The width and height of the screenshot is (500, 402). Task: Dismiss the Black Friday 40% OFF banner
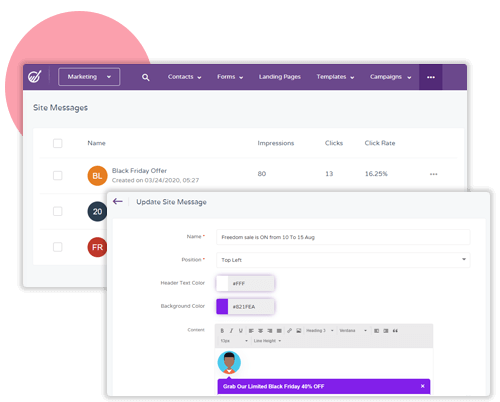(x=422, y=386)
